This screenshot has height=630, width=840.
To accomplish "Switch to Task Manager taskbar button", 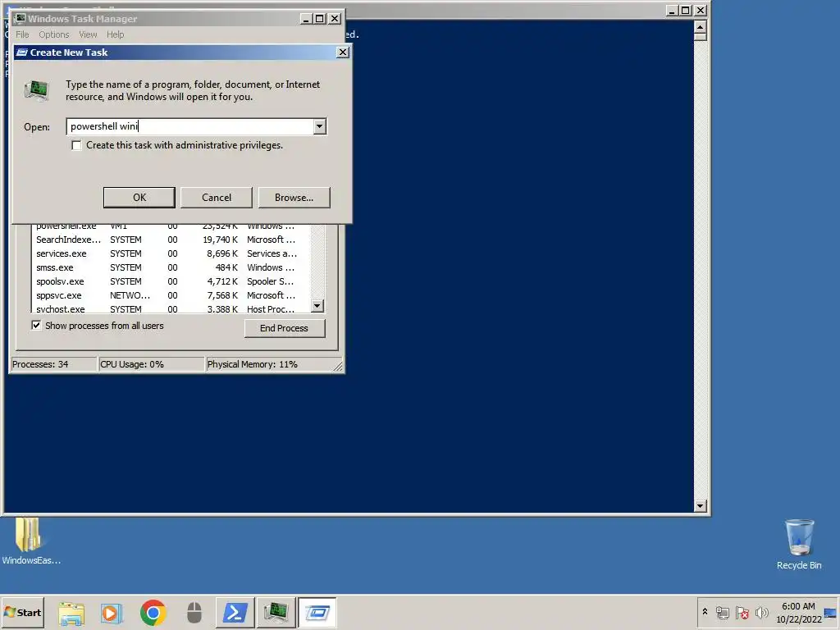I will coord(276,612).
